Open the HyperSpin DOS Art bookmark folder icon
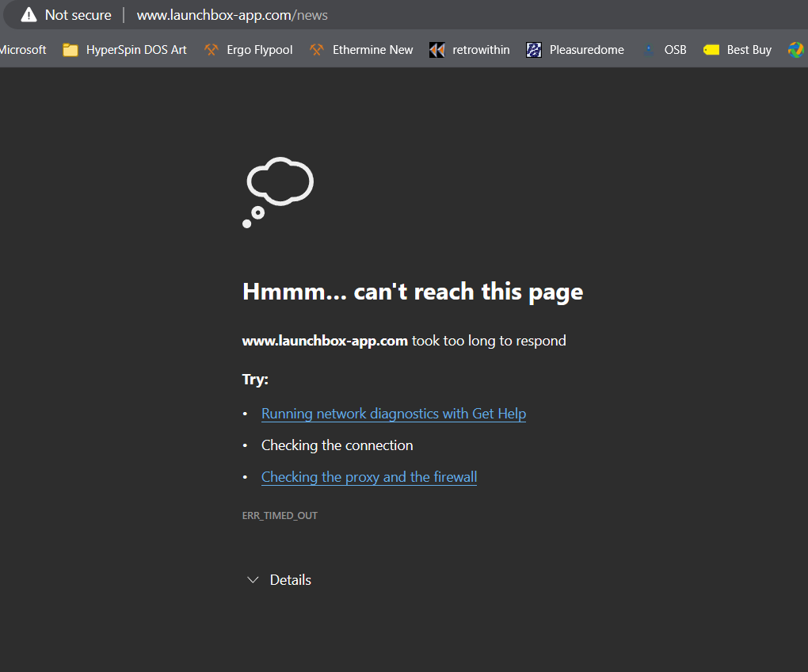Image resolution: width=808 pixels, height=672 pixels. [x=70, y=50]
